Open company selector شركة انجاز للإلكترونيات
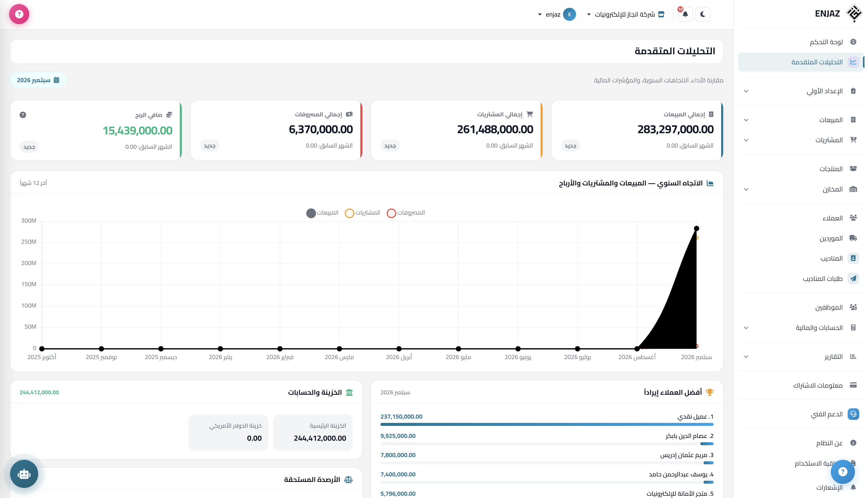Viewport: 868px width, 498px height. tap(626, 14)
